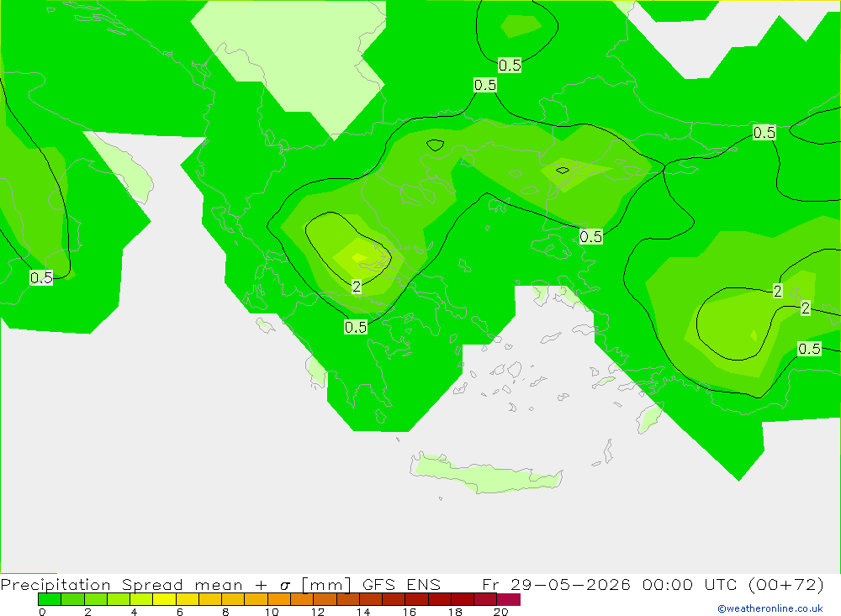Click the '2' contour label over northern Greece
Image resolution: width=841 pixels, height=616 pixels.
coord(356,287)
